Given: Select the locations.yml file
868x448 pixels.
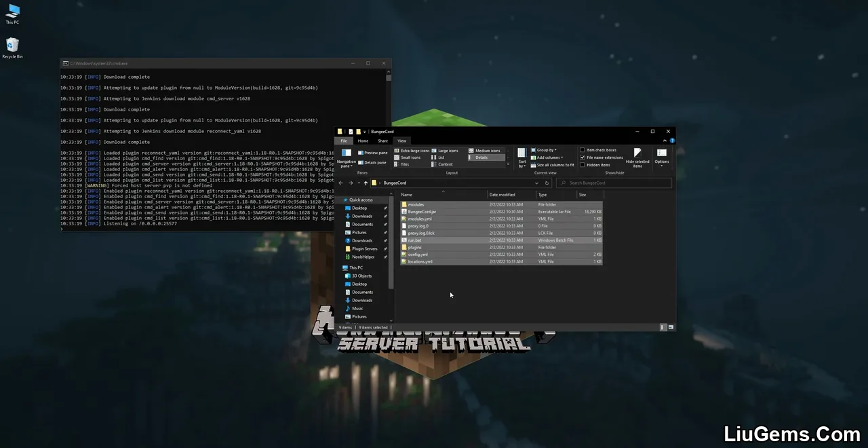Looking at the screenshot, I should [501, 261].
